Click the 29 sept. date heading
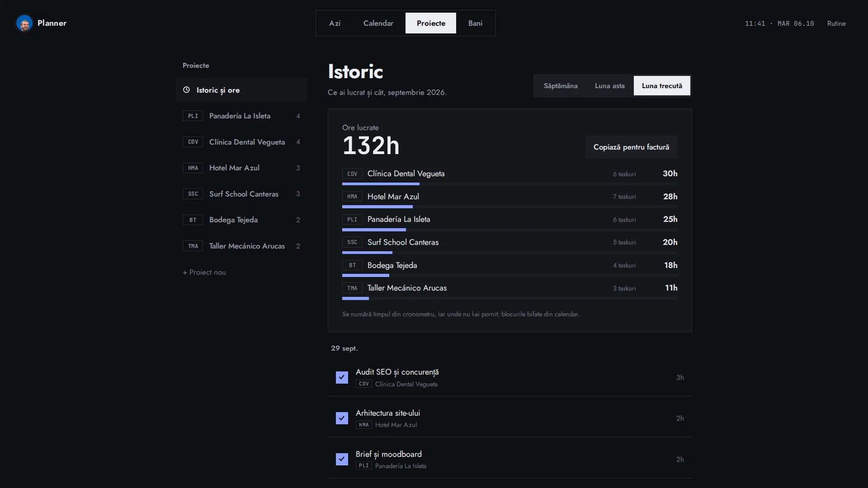868x488 pixels. click(344, 348)
